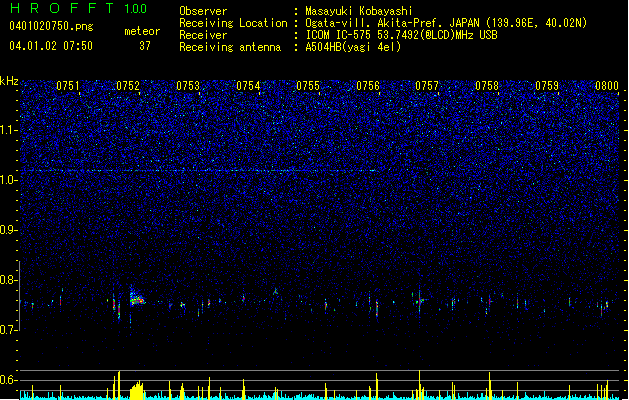The height and width of the screenshot is (400, 629).
Task: Click the 0754 time marker
Action: (248, 86)
